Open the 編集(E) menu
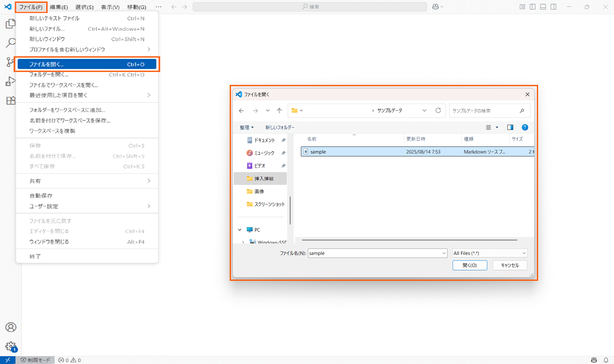614x364 pixels. click(59, 7)
